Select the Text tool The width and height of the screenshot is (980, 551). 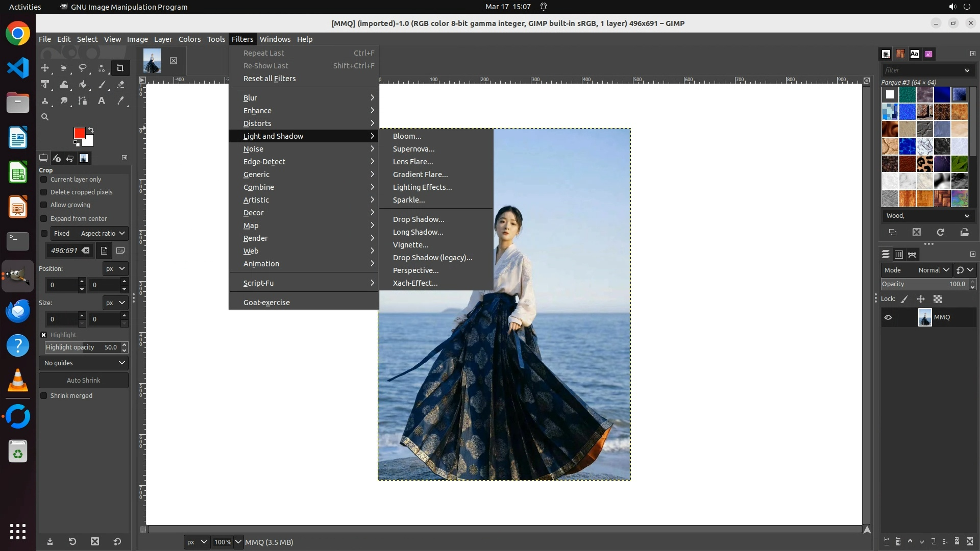click(102, 101)
